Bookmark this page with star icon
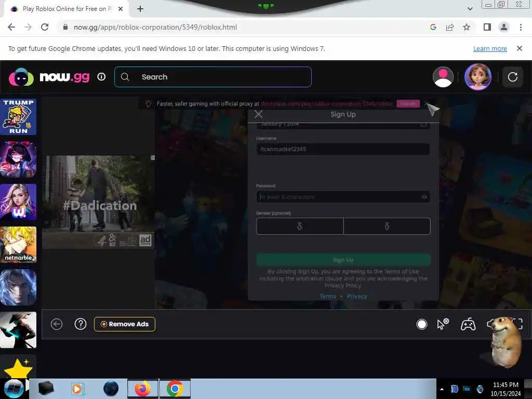This screenshot has width=532, height=399. (467, 27)
